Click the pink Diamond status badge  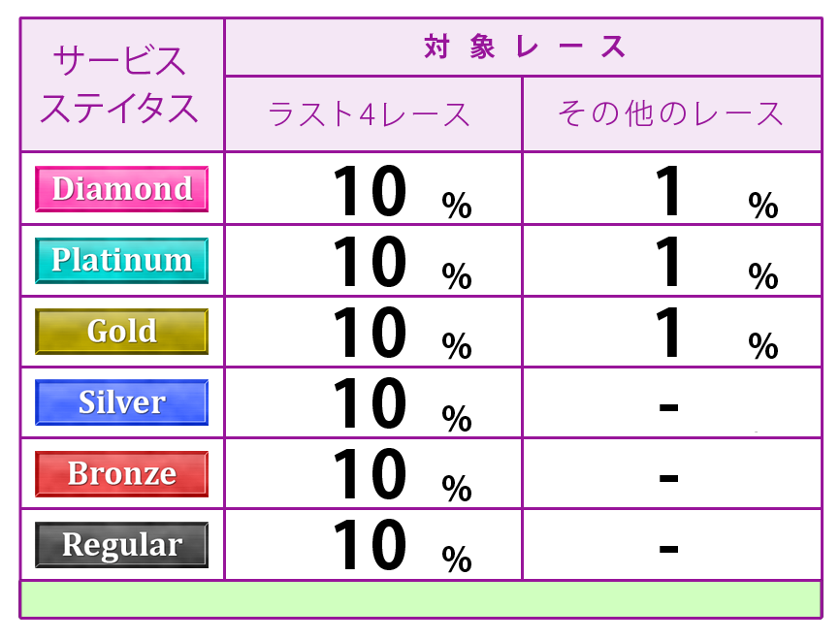121,188
